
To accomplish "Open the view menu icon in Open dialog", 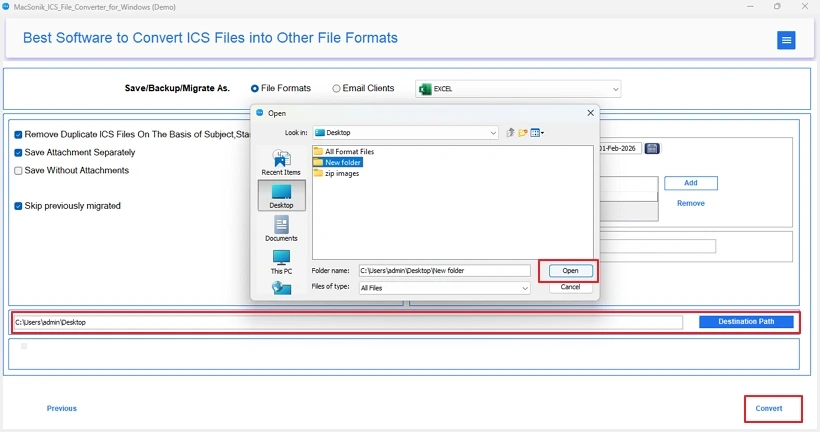I will click(x=537, y=133).
